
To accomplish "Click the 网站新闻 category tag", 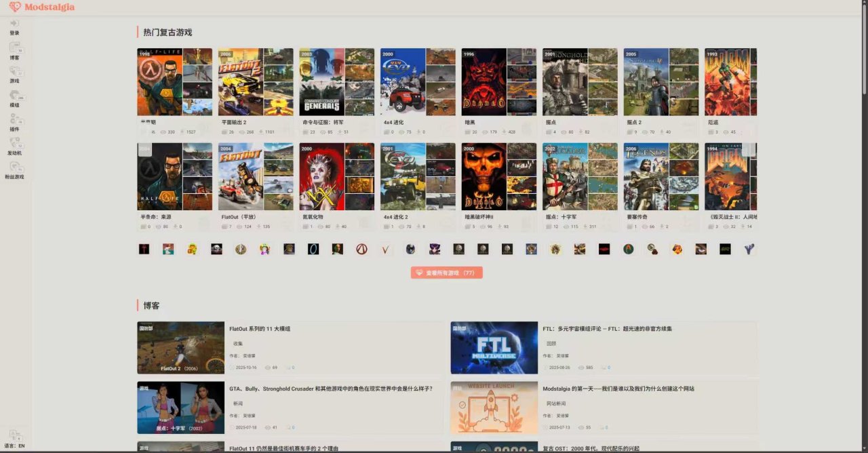I will [x=556, y=403].
